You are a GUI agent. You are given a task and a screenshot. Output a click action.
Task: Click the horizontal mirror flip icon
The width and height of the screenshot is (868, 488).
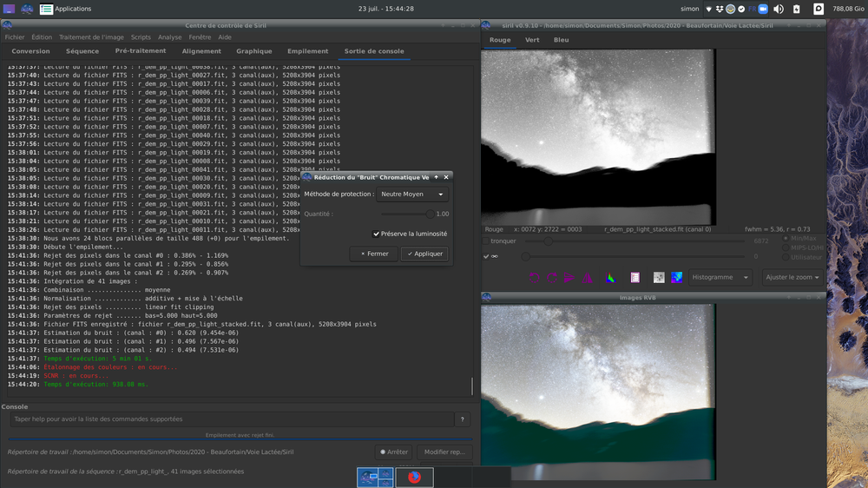[x=569, y=278]
